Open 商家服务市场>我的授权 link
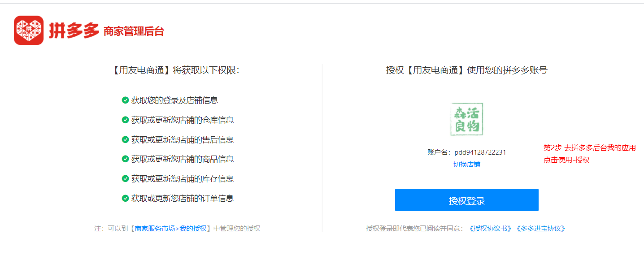The height and width of the screenshot is (260, 644). pos(171,229)
